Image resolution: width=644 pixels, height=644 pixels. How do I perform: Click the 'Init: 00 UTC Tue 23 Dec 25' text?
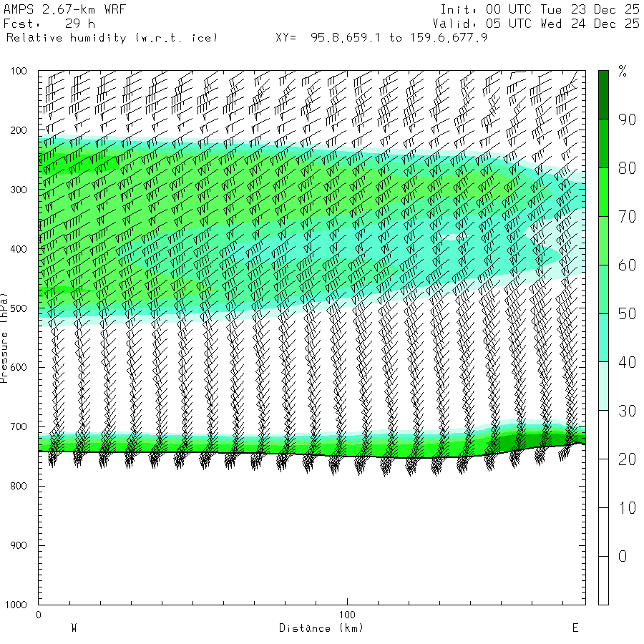click(540, 9)
